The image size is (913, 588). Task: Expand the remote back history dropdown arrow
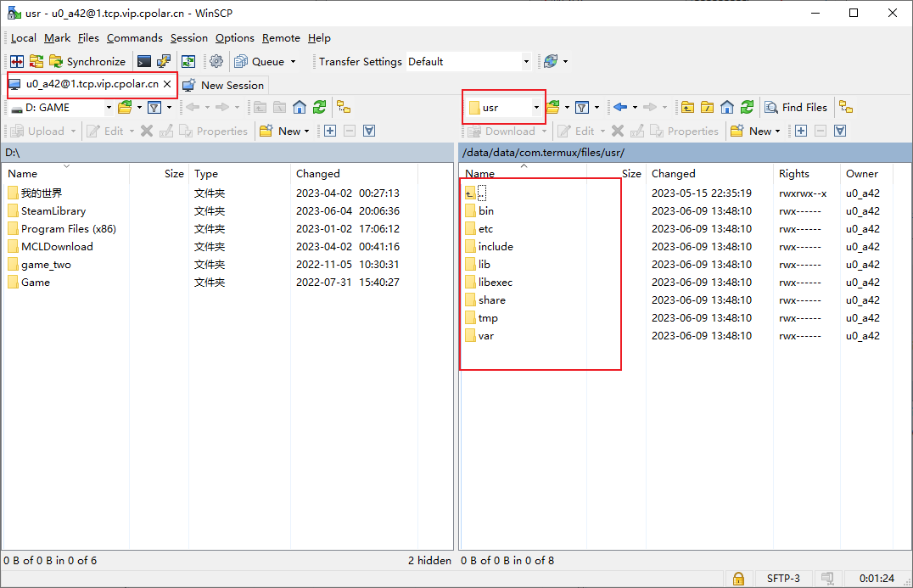pos(635,107)
